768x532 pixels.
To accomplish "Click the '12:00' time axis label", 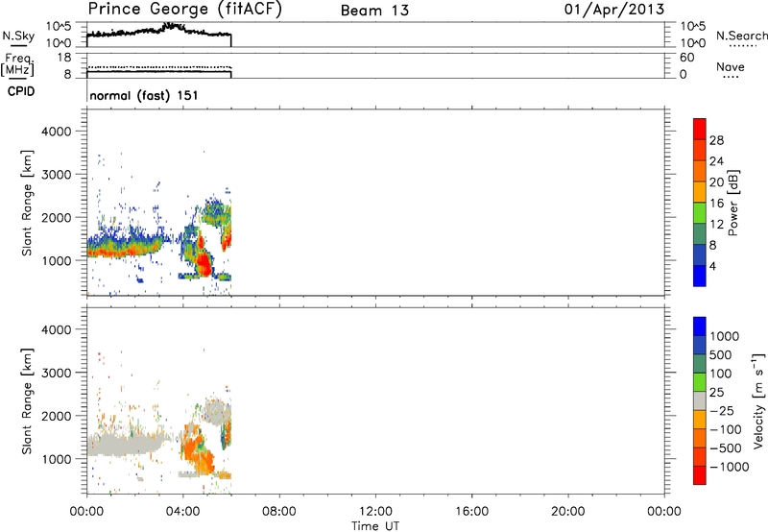I will pos(375,512).
